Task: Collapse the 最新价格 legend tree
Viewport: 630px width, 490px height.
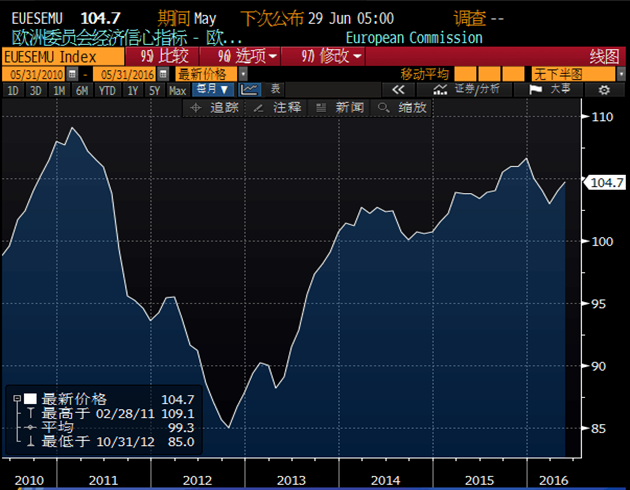Action: click(x=17, y=398)
